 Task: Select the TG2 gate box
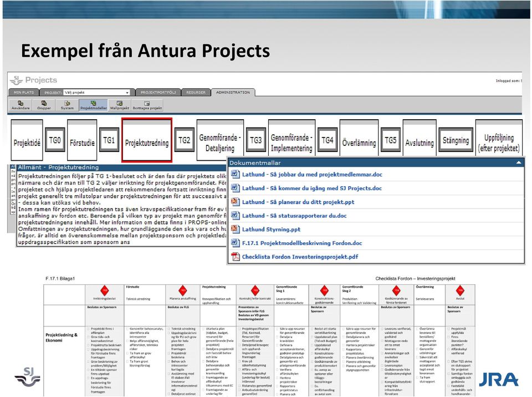point(184,140)
